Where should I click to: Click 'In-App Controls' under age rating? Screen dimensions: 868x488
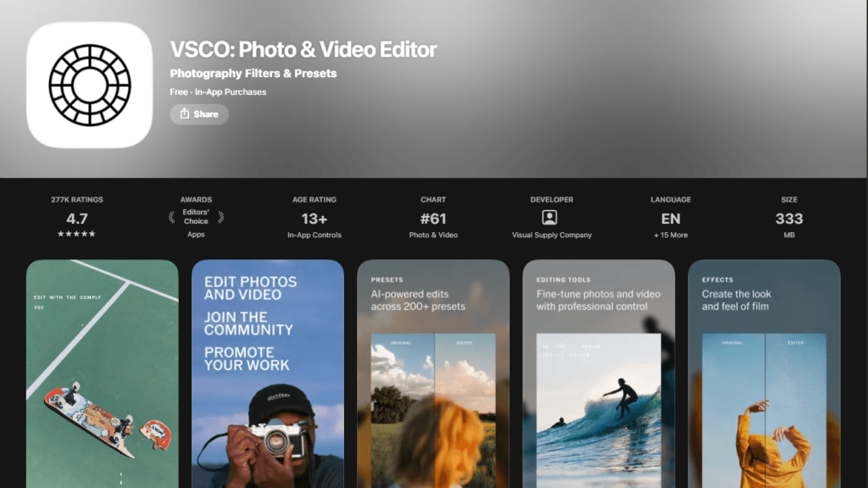click(314, 236)
